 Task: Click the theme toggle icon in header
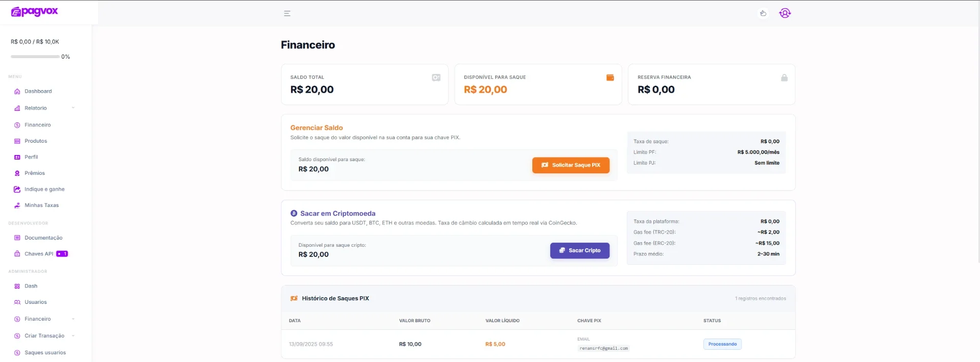763,13
